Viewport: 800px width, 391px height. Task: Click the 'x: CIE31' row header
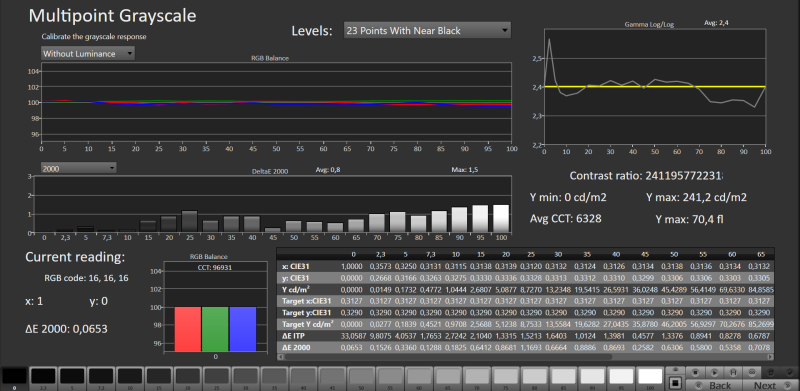(296, 266)
